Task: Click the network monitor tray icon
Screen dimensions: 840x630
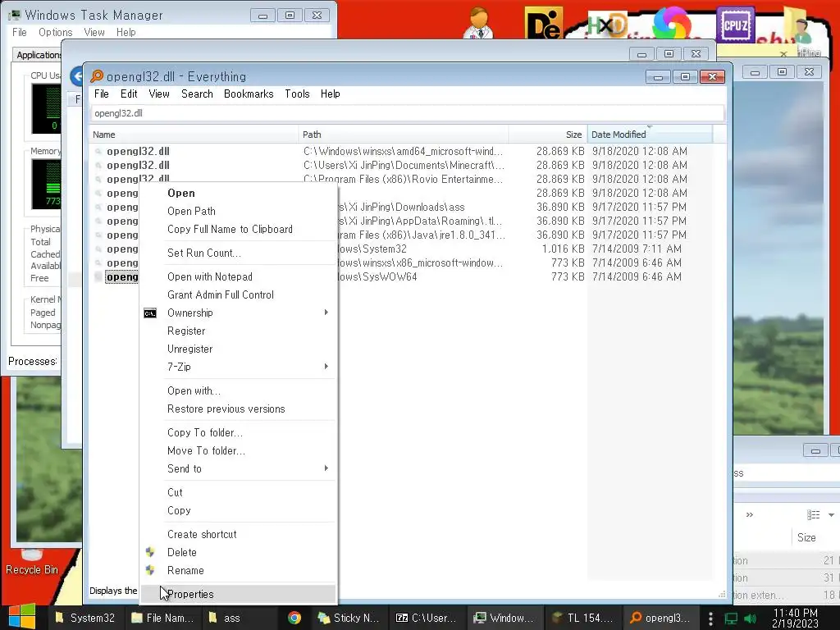Action: pyautogui.click(x=731, y=619)
